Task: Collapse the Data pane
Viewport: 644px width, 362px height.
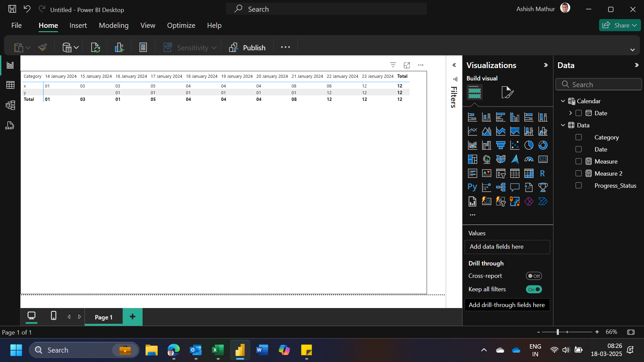Action: (x=637, y=65)
